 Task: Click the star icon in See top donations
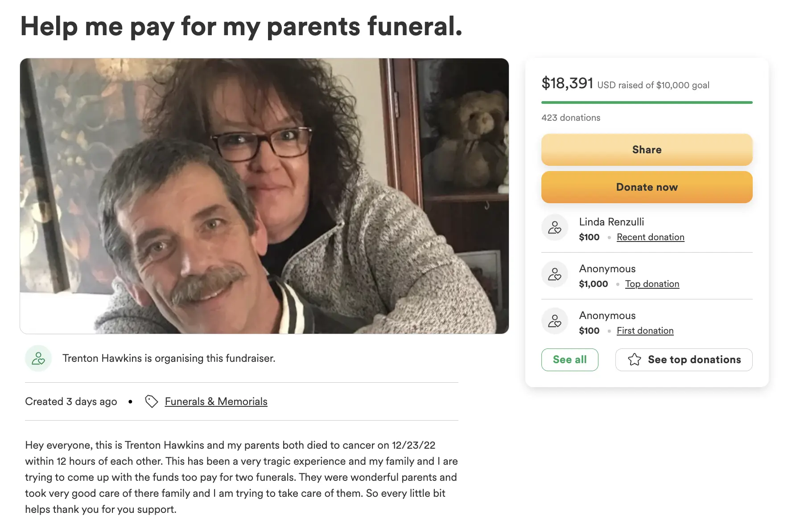pyautogui.click(x=635, y=360)
